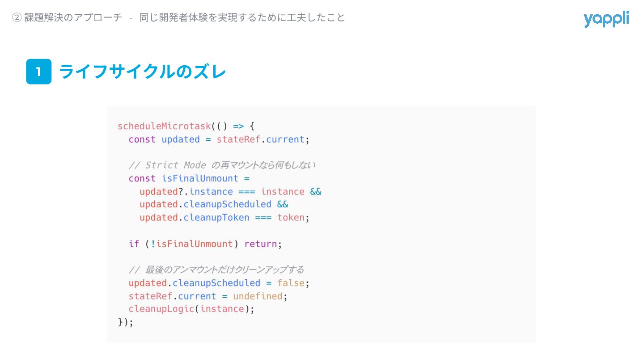Click the line if (!isFinalUnmount) return;

(x=206, y=244)
